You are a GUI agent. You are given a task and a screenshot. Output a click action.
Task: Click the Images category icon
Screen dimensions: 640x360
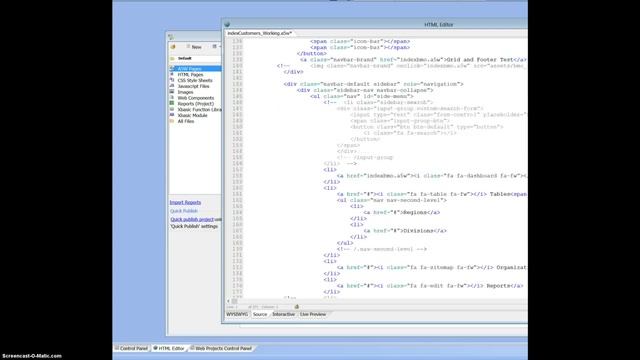[172, 92]
